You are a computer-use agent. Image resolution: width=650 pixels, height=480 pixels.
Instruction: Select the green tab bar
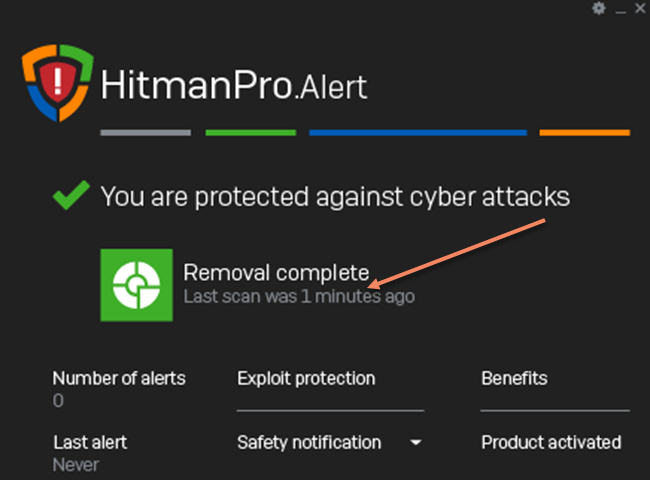coord(251,133)
